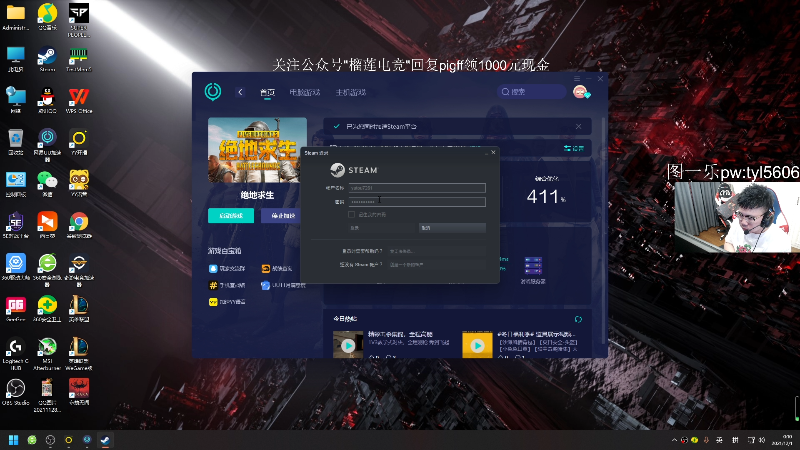The height and width of the screenshot is (450, 800).
Task: Go back using the UU chevron button
Action: click(240, 92)
